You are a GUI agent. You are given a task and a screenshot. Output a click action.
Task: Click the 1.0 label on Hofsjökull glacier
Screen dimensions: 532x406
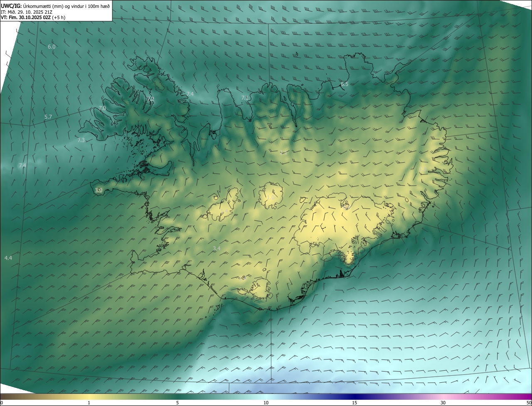tap(271, 197)
